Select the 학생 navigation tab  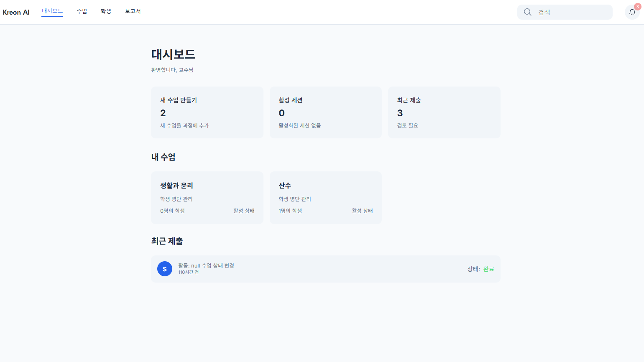click(x=106, y=11)
